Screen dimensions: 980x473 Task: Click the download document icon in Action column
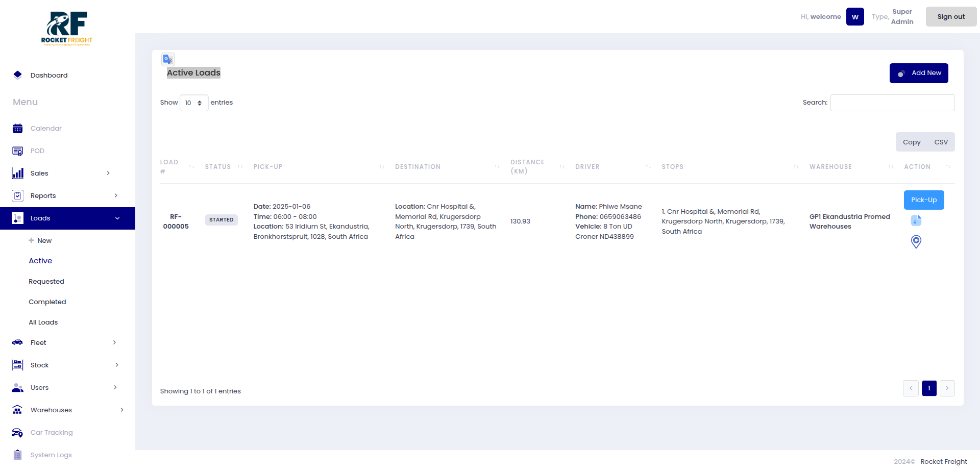pos(916,220)
